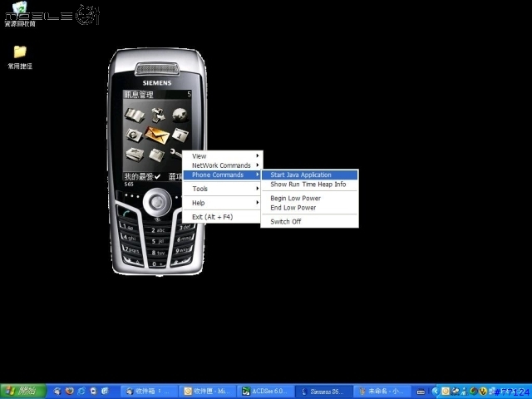Open the NetWork Commands submenu
The width and height of the screenshot is (532, 399).
[223, 165]
